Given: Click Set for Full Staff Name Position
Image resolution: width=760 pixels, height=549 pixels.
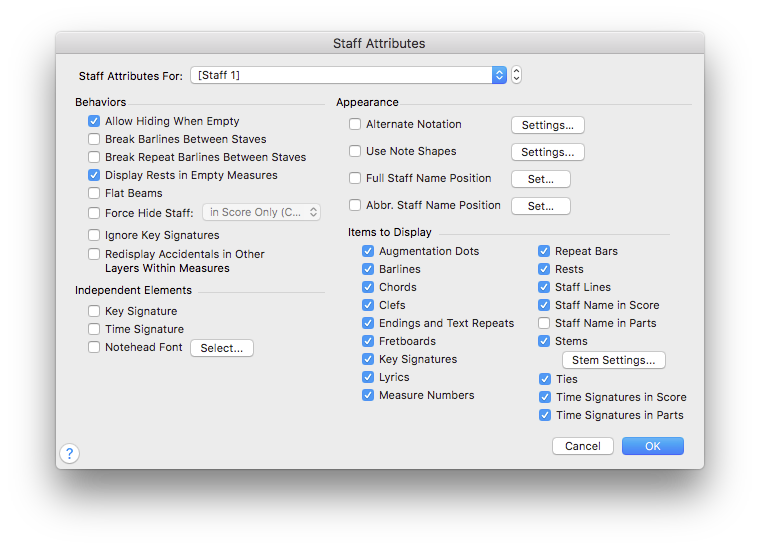Looking at the screenshot, I should (541, 179).
